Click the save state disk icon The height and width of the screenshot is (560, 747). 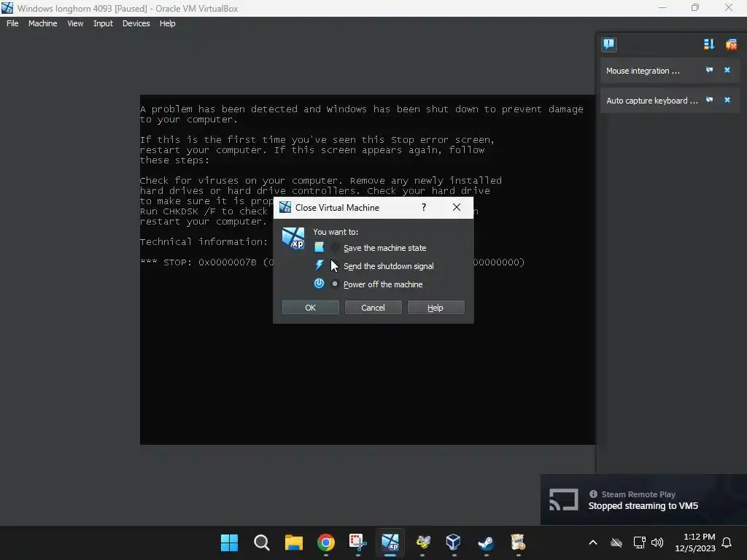(320, 247)
